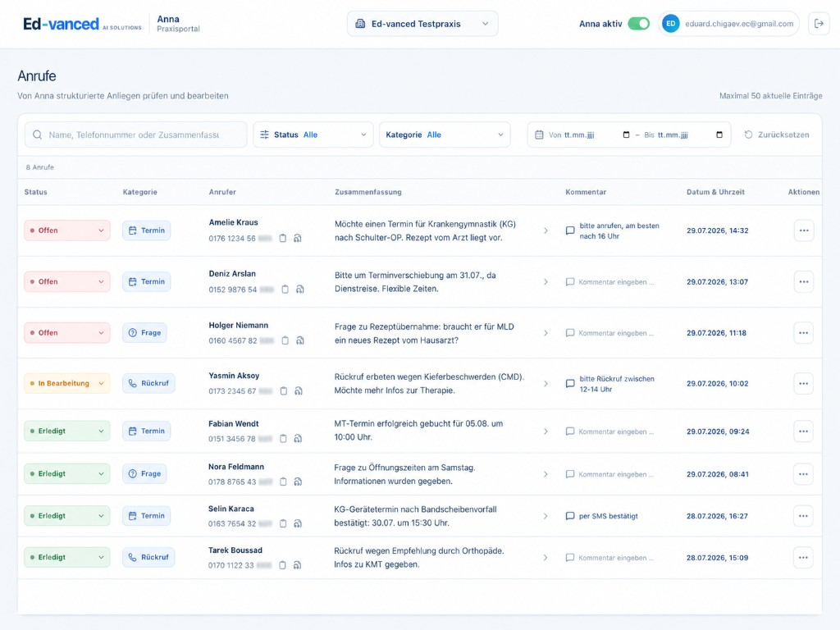The image size is (840, 630).
Task: Copy Selin Karaca phone number
Action: tap(283, 523)
